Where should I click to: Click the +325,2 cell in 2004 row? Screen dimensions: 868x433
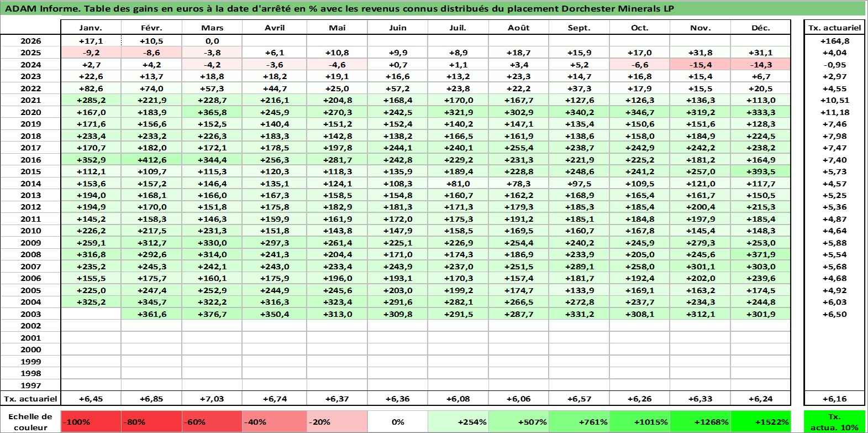click(x=91, y=302)
